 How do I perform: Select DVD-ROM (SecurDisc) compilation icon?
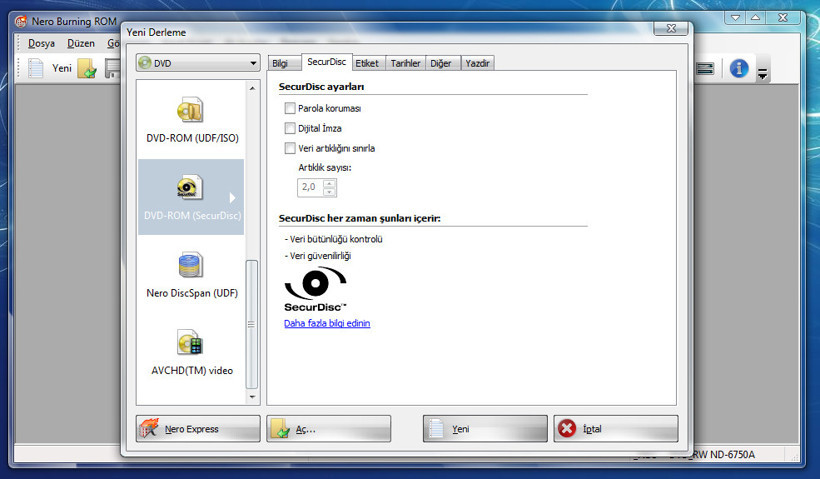tap(189, 187)
